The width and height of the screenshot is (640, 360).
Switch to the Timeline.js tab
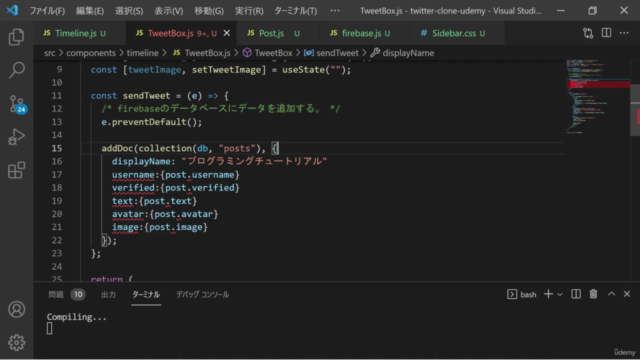(x=79, y=33)
